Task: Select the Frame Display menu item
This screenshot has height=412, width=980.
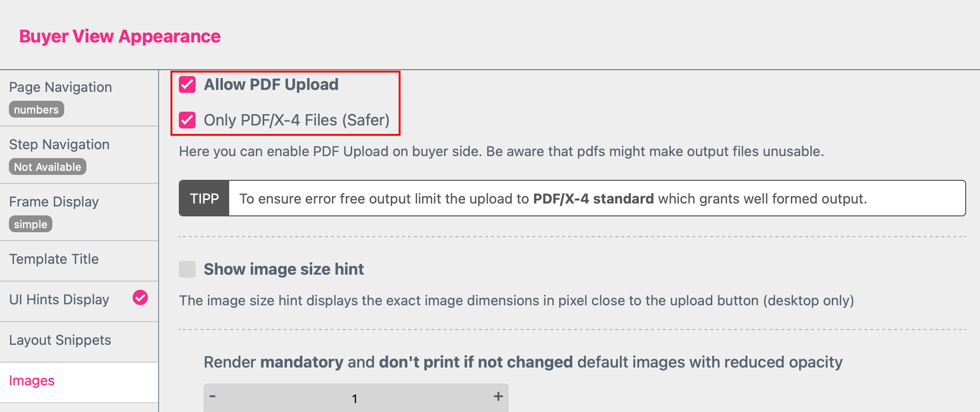Action: pos(54,202)
